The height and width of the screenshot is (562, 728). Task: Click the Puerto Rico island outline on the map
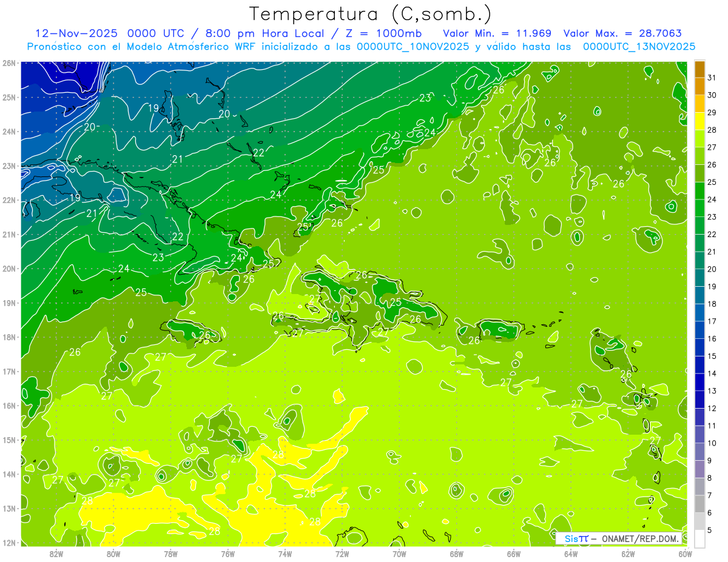click(x=500, y=330)
